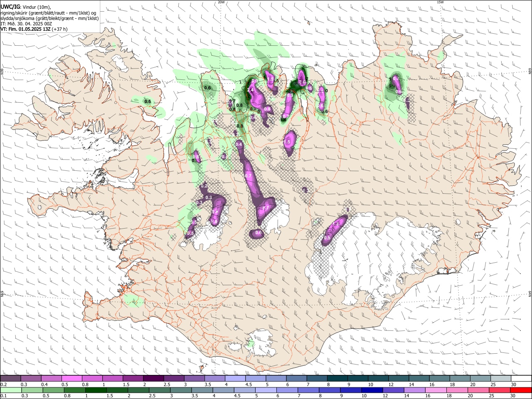Select light lavender snow swatch between 4 and 4.5
The image size is (532, 399).
234,379
